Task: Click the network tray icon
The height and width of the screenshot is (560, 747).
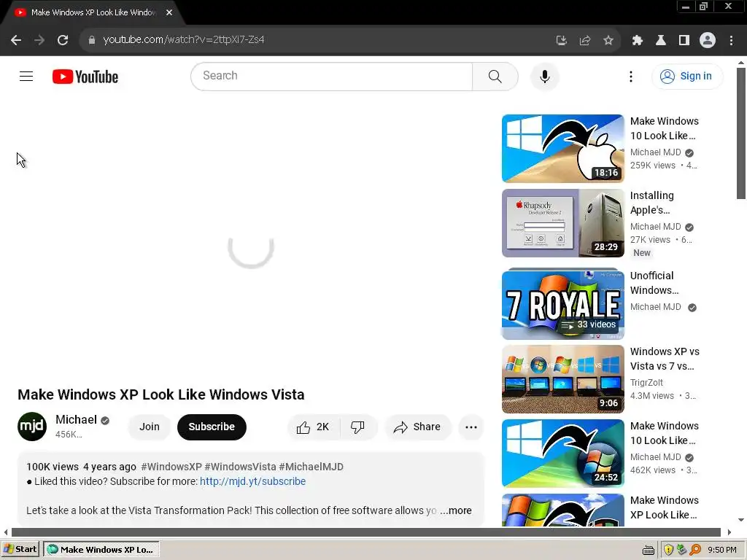Action: coord(682,550)
